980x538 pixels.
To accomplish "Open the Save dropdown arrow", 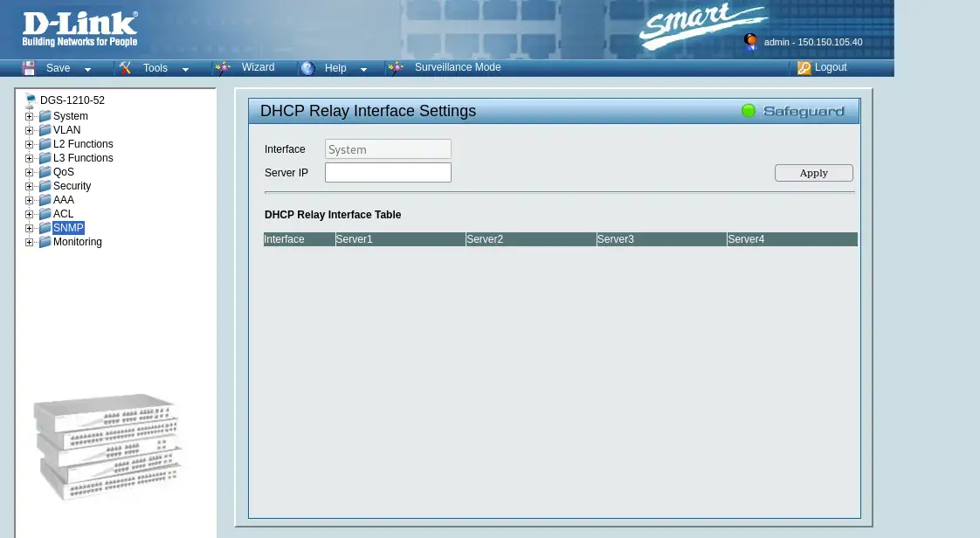I will pos(86,68).
